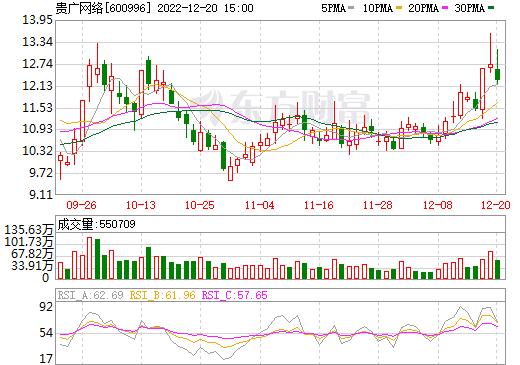Select the 11-16 date on the time axis
This screenshot has height=365, width=520.
click(x=319, y=205)
